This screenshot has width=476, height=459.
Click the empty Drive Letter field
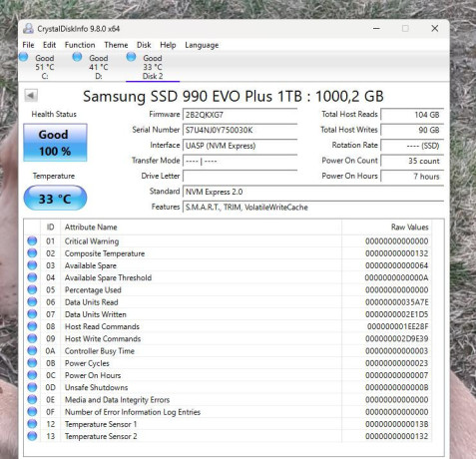click(x=239, y=177)
